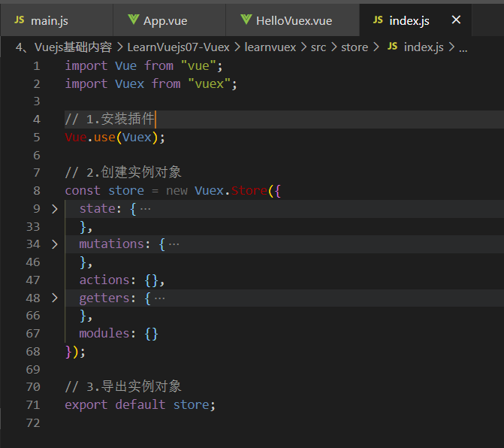This screenshot has height=448, width=504.
Task: Select the HelloVuex.vue tab
Action: [x=294, y=20]
